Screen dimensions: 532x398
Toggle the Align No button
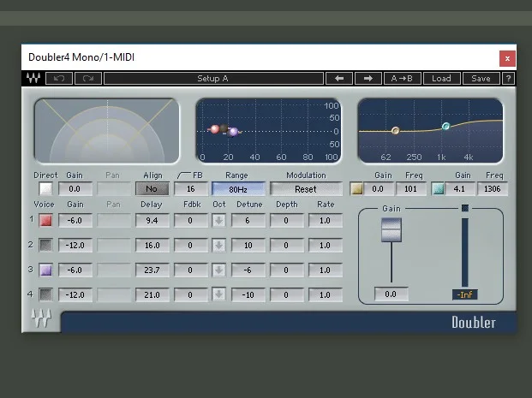[x=152, y=189]
